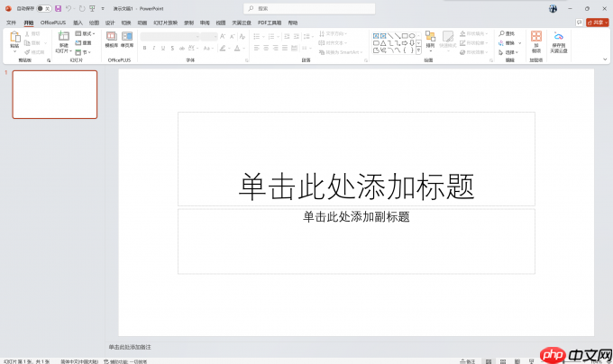613x364 pixels.
Task: Click the Undo arrow icon
Action: point(69,9)
